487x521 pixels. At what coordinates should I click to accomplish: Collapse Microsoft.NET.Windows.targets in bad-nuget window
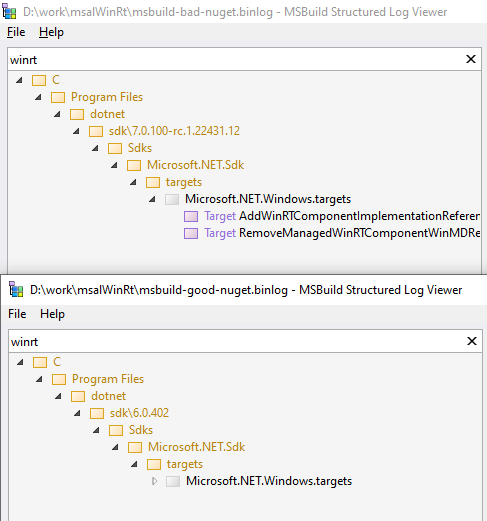pyautogui.click(x=153, y=199)
